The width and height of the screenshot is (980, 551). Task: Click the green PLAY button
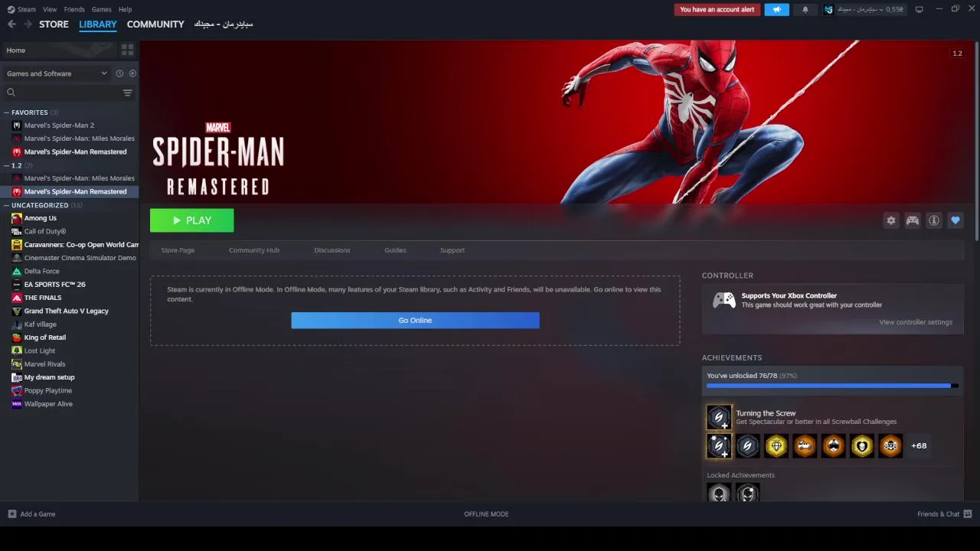coord(192,220)
